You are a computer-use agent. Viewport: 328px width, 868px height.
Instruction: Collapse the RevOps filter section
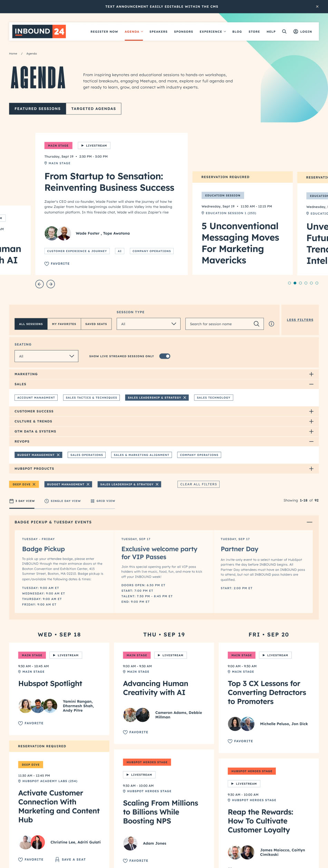click(x=311, y=441)
